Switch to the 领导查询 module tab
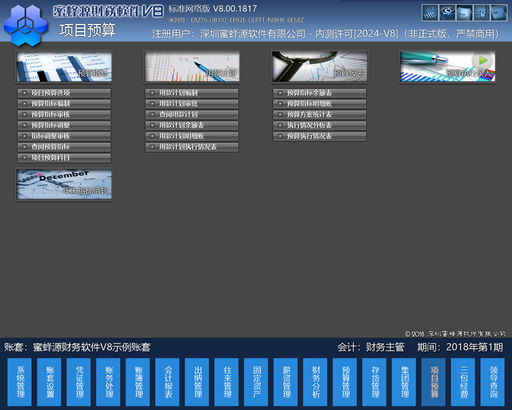 (492, 382)
